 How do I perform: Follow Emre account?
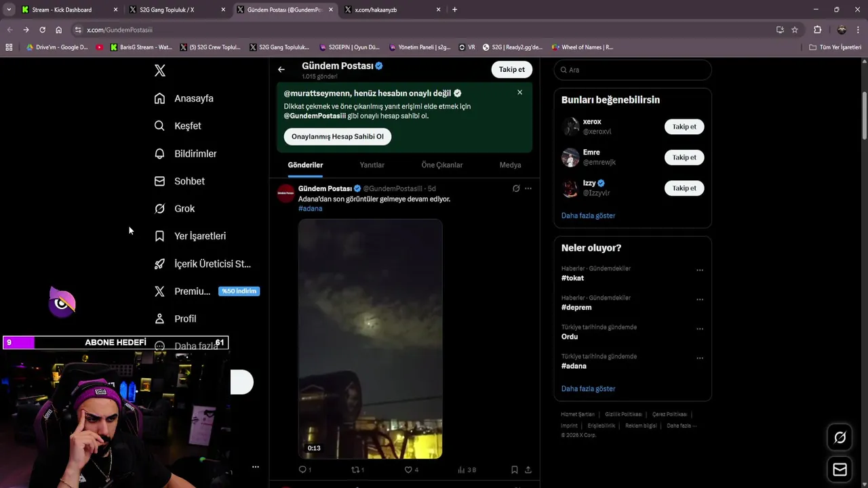tap(684, 157)
